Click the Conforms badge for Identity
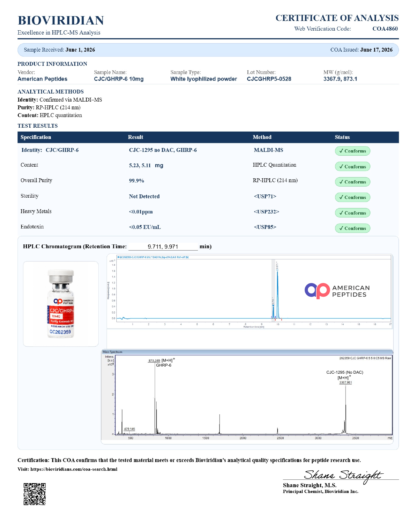This screenshot has width=411, height=532. click(x=353, y=151)
